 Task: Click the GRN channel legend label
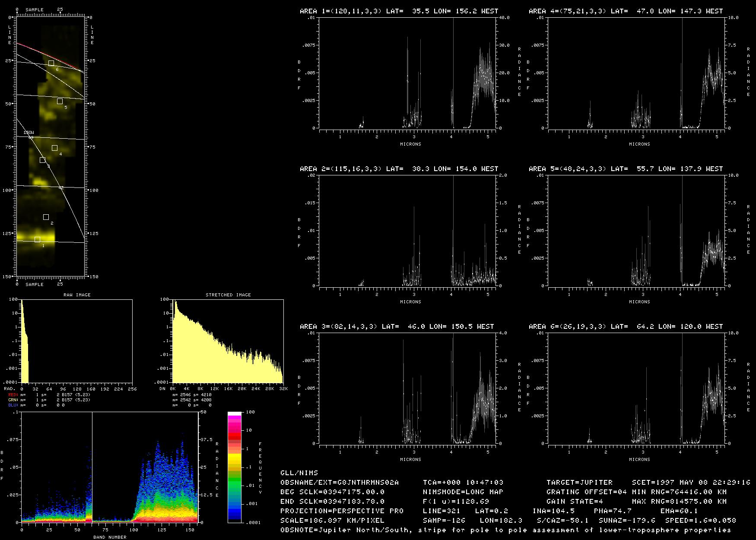(x=13, y=400)
